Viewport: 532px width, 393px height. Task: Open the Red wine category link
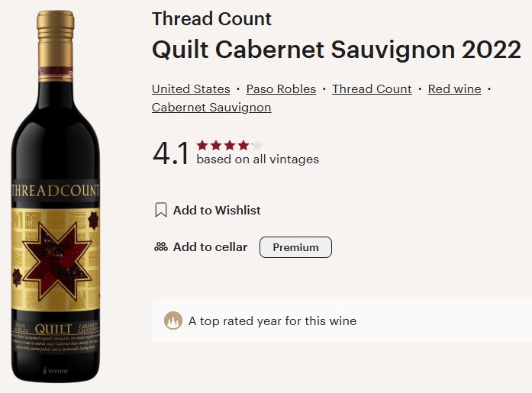pos(454,89)
